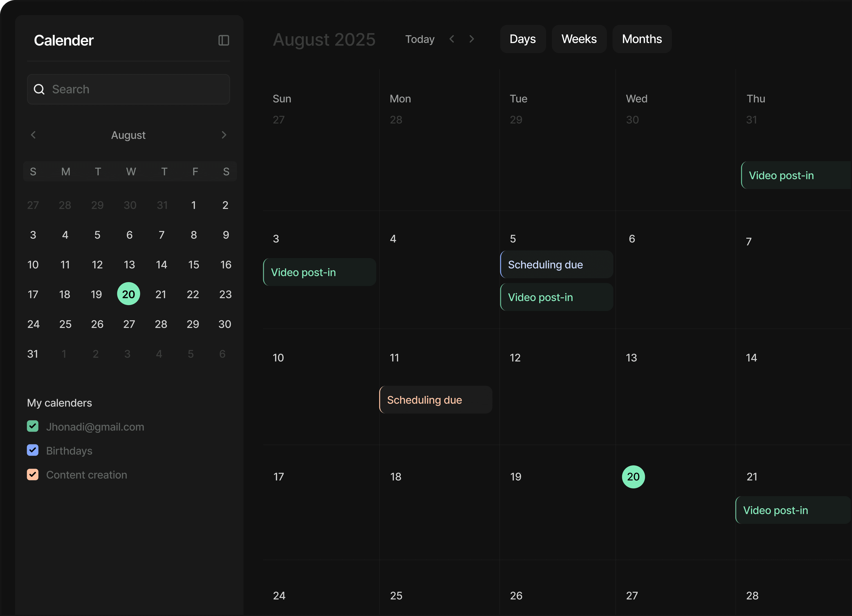
Task: Advance mini calendar to September
Action: click(224, 135)
